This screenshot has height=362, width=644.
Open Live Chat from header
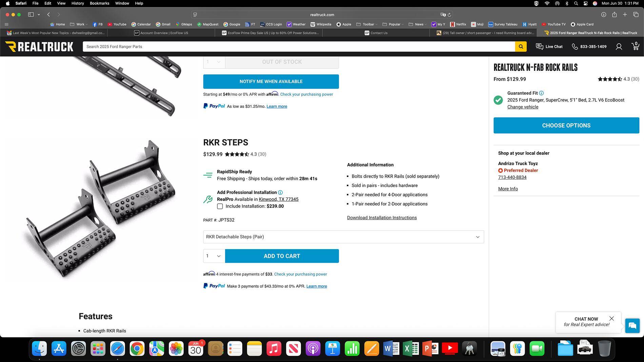coord(549,46)
